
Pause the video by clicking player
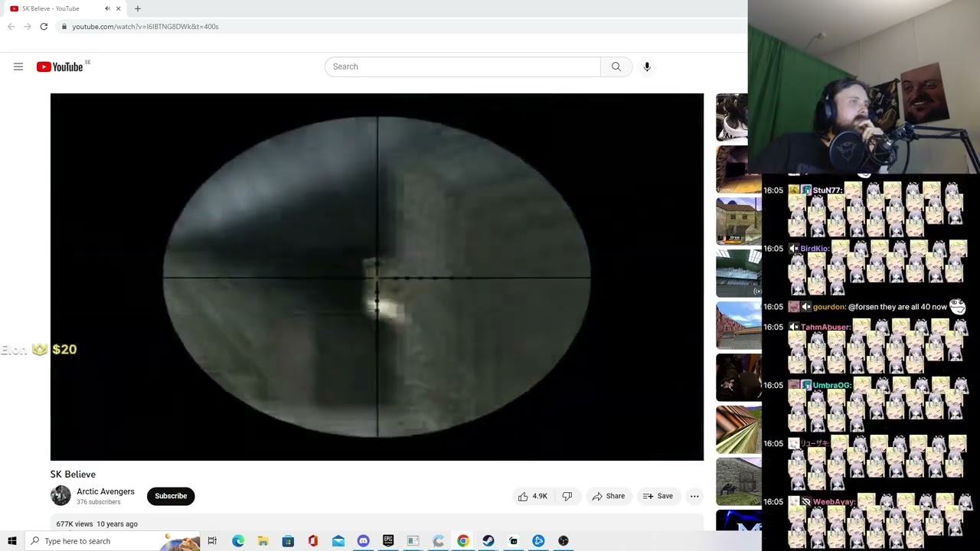pos(377,277)
